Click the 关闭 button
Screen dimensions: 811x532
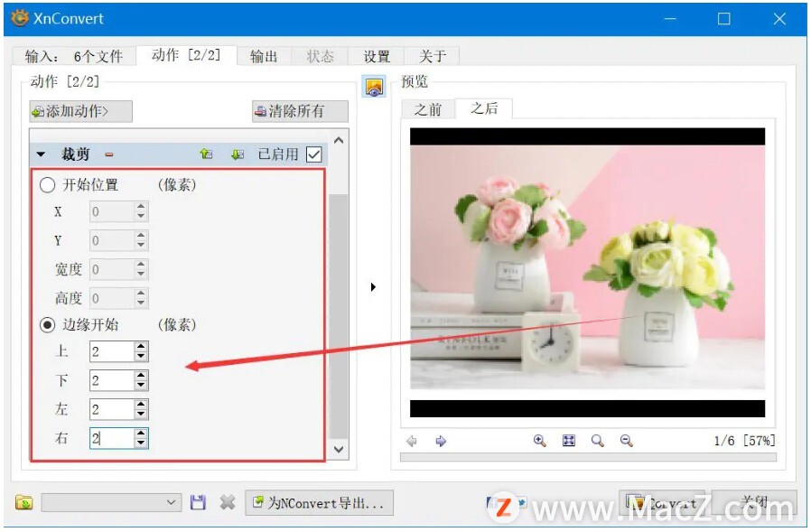pos(754,503)
